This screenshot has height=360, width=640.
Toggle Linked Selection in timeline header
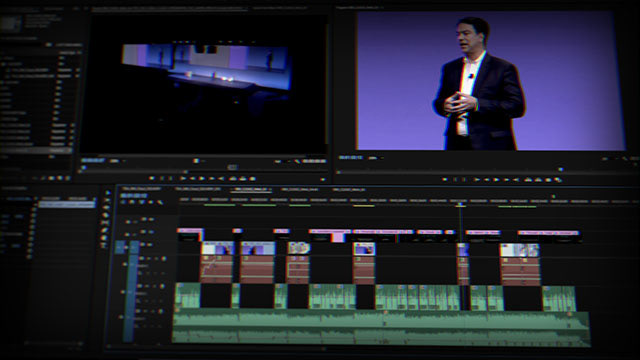pos(142,202)
